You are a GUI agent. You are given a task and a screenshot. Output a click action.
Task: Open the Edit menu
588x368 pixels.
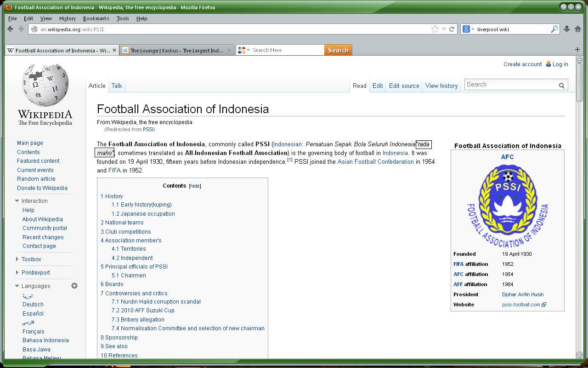click(28, 18)
